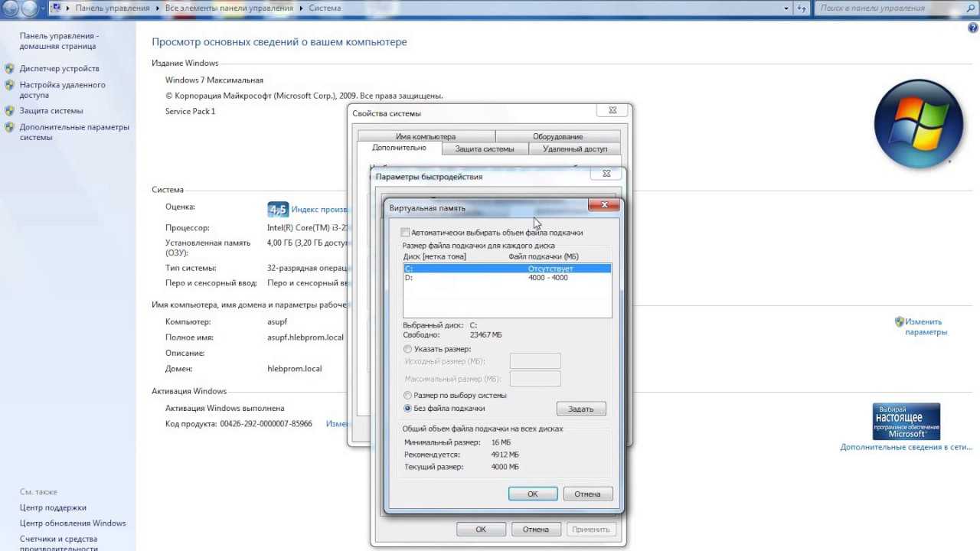The width and height of the screenshot is (980, 551).
Task: Click the Поиск в панели управления search field
Action: pyautogui.click(x=891, y=8)
